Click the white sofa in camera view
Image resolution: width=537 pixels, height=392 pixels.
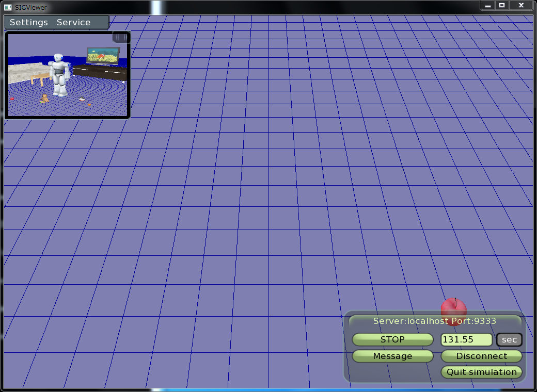(23, 71)
